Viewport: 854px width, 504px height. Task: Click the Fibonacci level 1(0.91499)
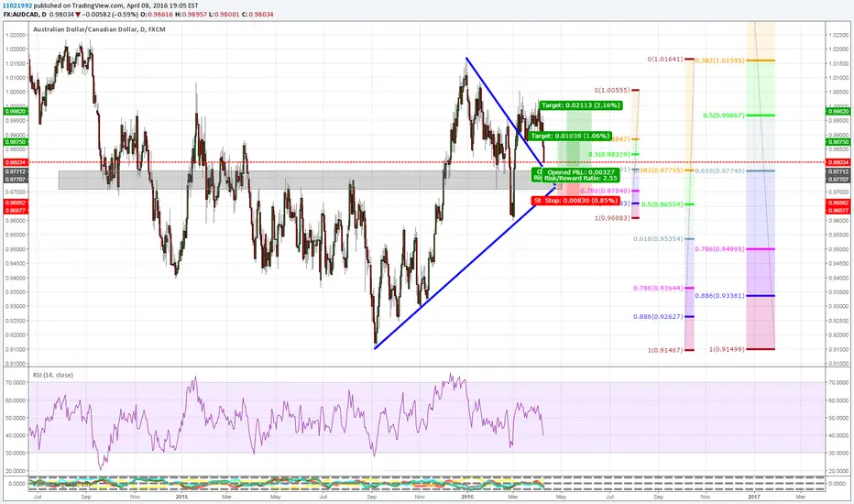tap(727, 349)
